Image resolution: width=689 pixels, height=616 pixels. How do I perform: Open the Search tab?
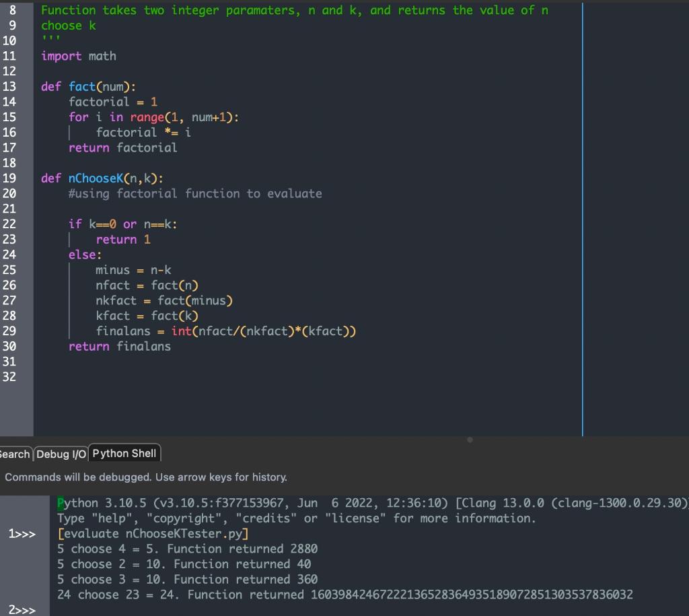[15, 454]
